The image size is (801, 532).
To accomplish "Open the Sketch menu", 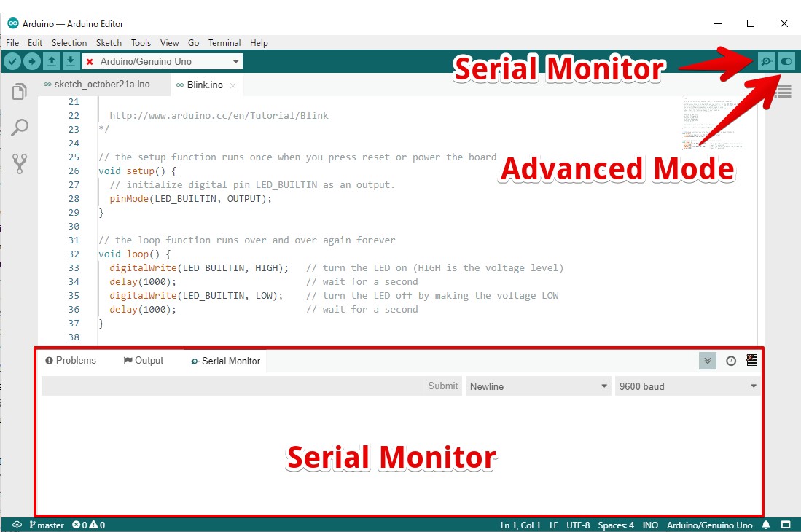I will [x=109, y=43].
